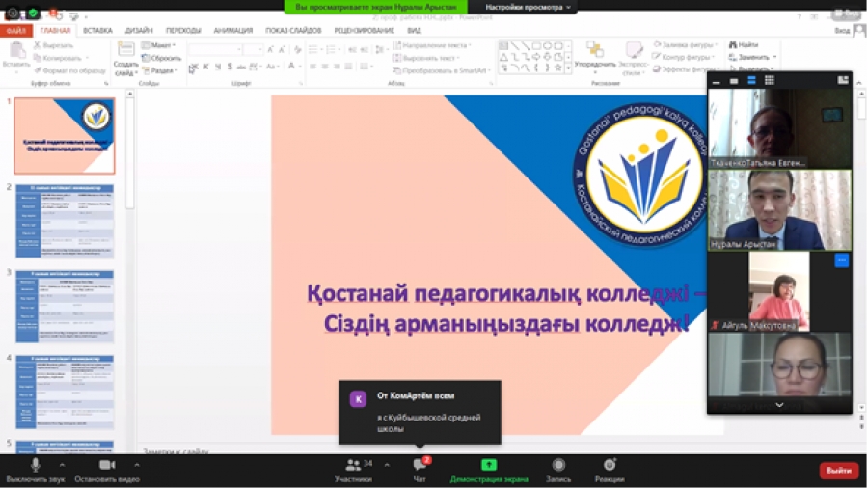Switch Zoom video panel to grid view

769,81
